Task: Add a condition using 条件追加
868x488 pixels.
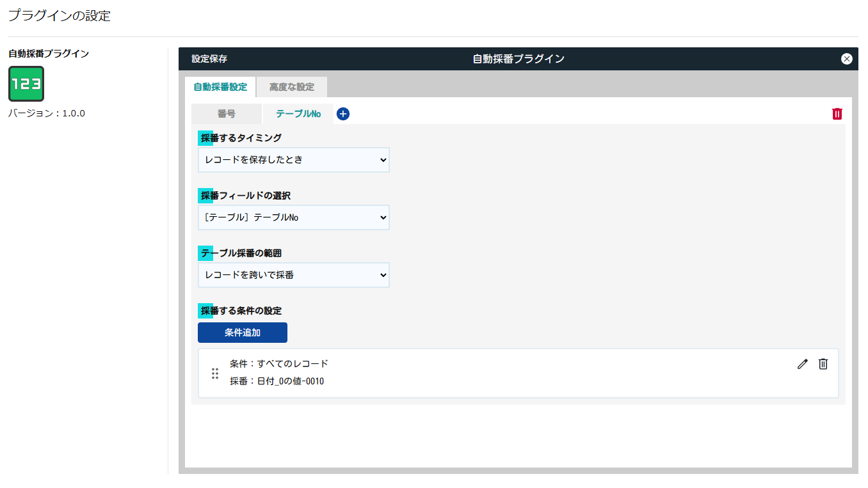Action: 242,333
